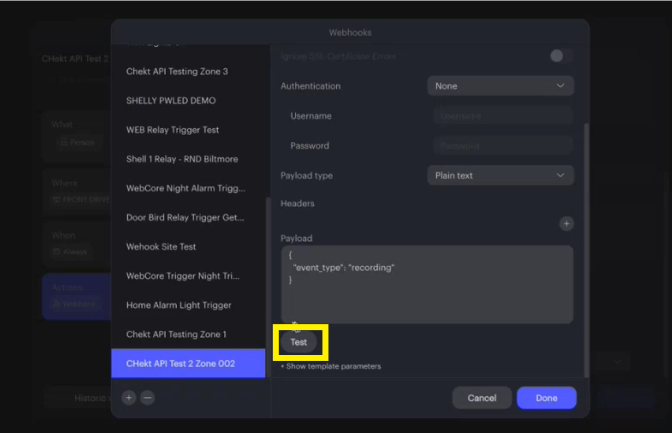Click the Password input field
The height and width of the screenshot is (433, 672).
(503, 146)
